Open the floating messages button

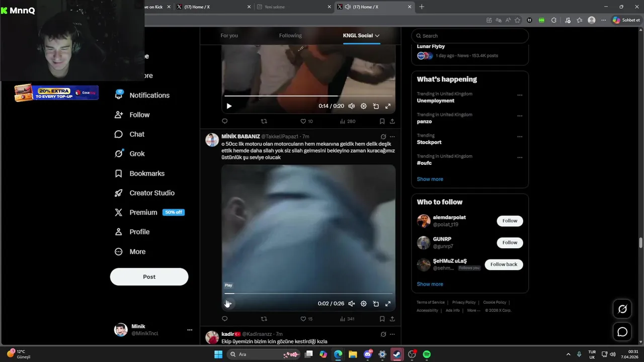tap(622, 332)
